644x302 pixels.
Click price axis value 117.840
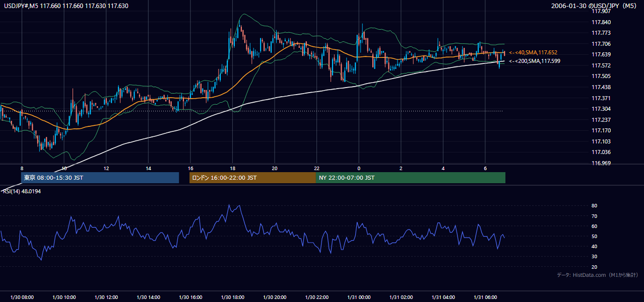tap(601, 22)
